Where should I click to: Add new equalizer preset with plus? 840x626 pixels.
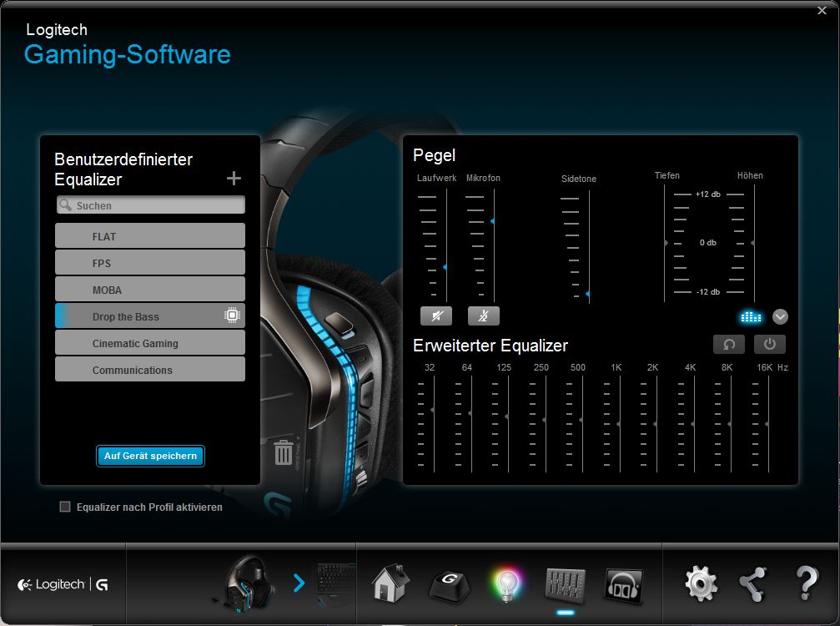(x=234, y=178)
